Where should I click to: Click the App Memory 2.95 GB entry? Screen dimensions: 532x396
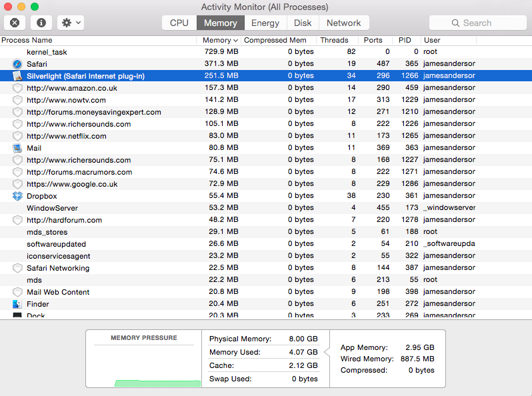click(x=387, y=347)
